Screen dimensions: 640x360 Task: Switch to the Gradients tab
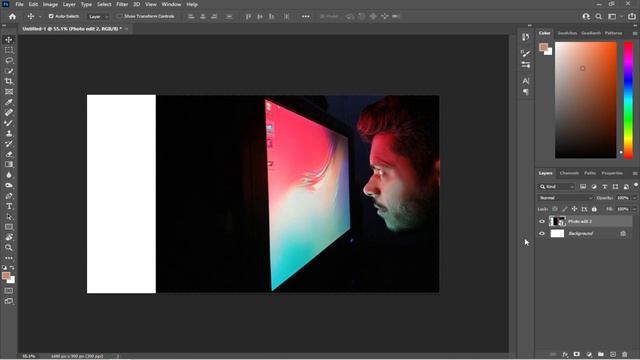click(591, 33)
